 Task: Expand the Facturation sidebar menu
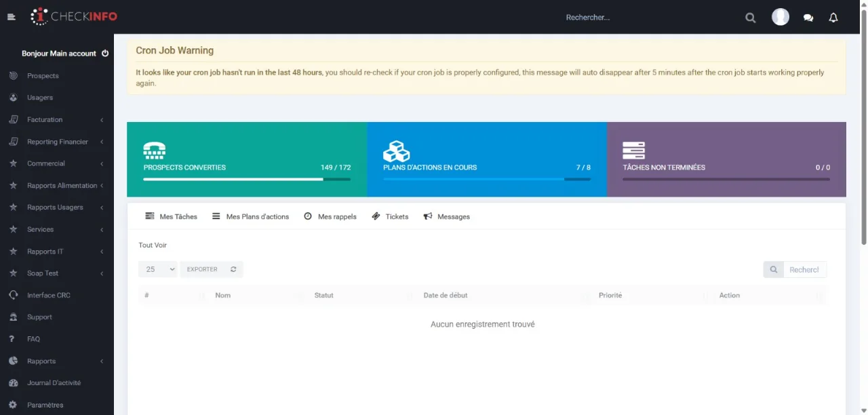pos(57,119)
